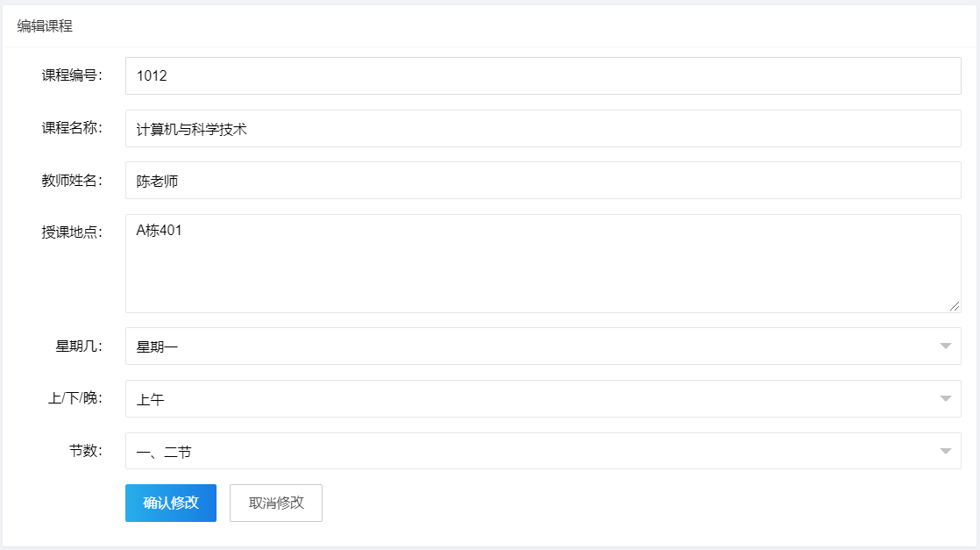Focus the 课程编号 input field
The image size is (980, 550).
(x=543, y=75)
